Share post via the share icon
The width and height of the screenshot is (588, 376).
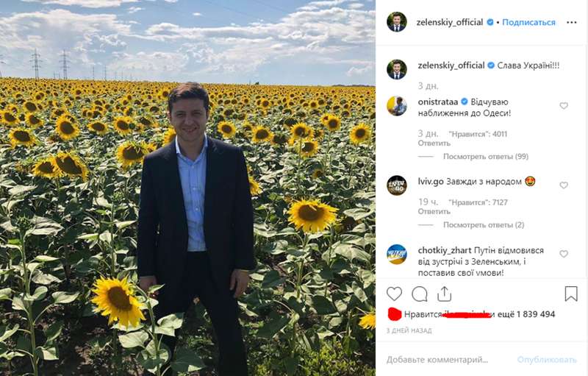[x=444, y=294]
